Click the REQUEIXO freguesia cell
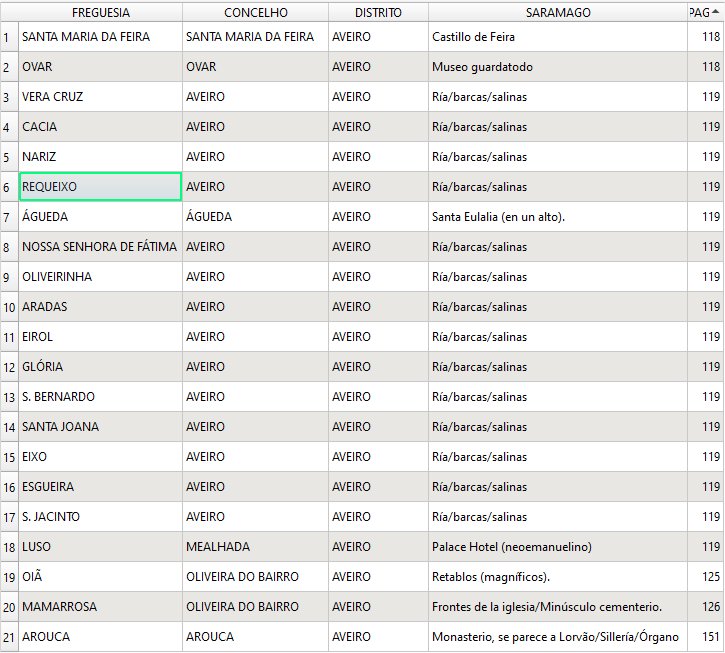This screenshot has height=653, width=725. [100, 187]
